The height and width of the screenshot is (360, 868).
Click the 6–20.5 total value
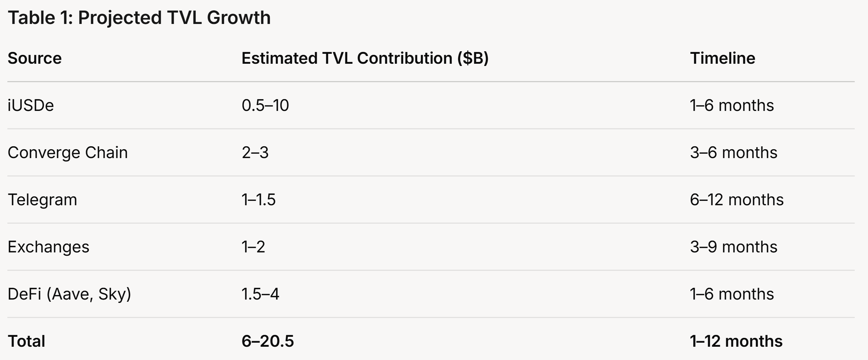268,341
